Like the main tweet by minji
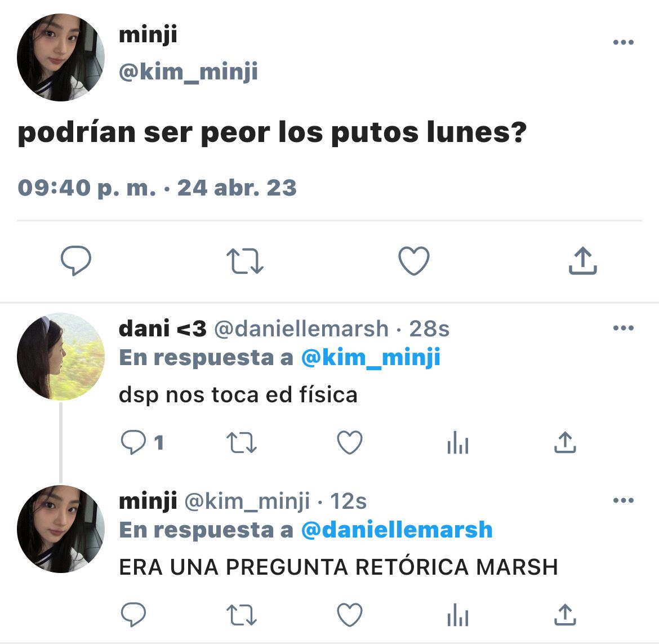Viewport: 659px width, 644px height. click(x=414, y=261)
